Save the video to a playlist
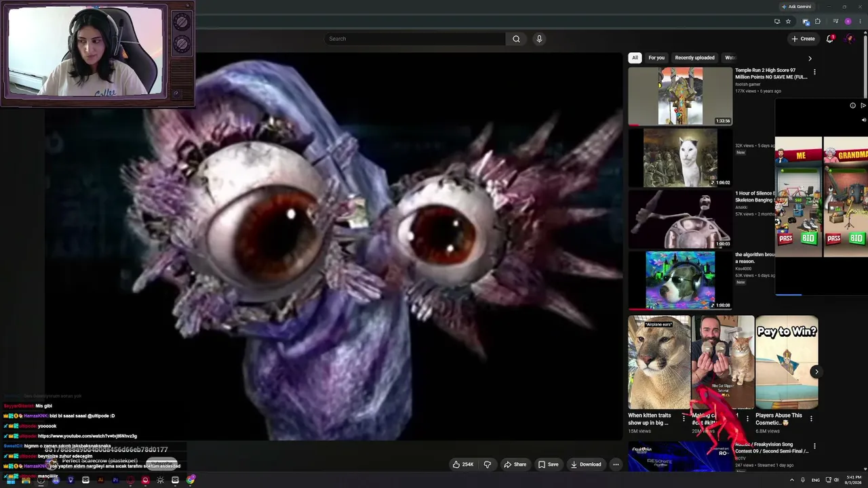Screen dimensions: 868x488 pyautogui.click(x=548, y=464)
